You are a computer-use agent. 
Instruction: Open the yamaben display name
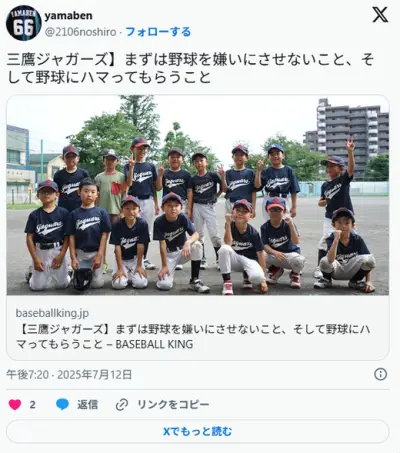[68, 16]
